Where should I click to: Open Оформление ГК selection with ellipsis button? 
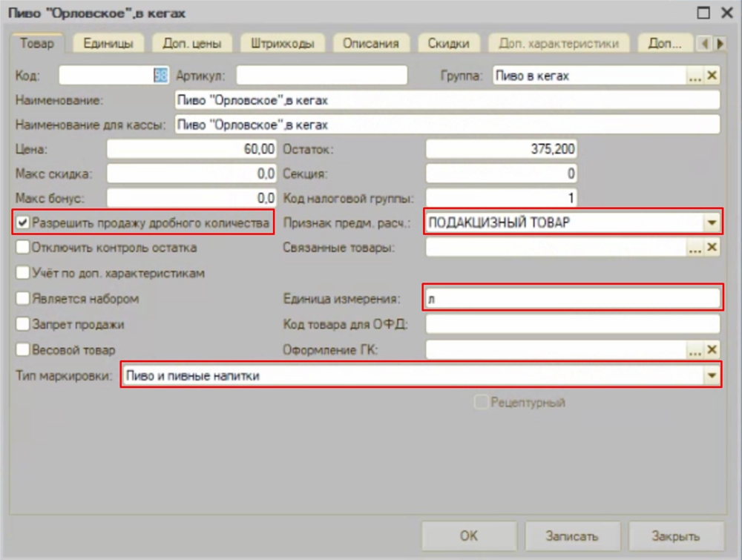click(x=695, y=350)
